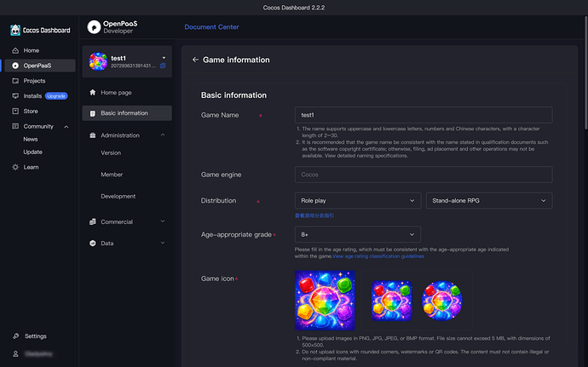The image size is (588, 367).
Task: Go to Development under Administration
Action: click(x=118, y=197)
